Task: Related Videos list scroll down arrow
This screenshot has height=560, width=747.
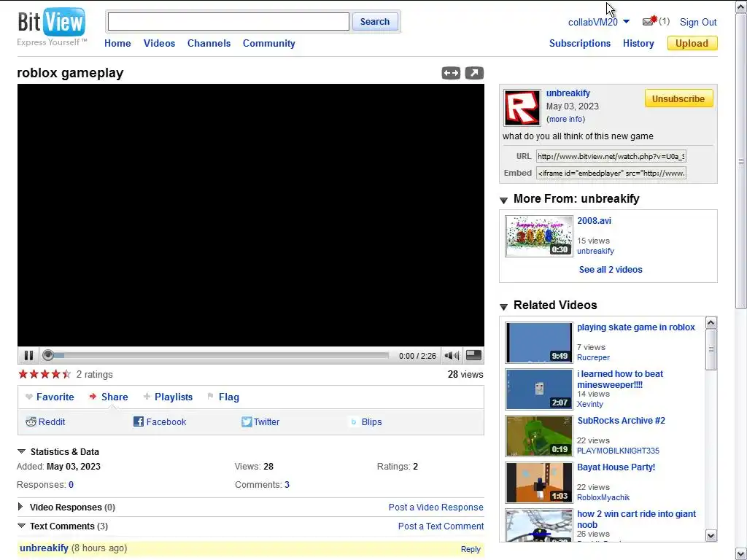Action: tap(711, 536)
